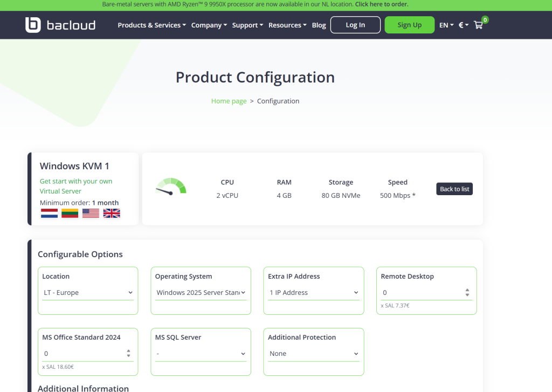Click the '4 GB' RAM value
Viewport: 552px width, 392px height.
284,196
